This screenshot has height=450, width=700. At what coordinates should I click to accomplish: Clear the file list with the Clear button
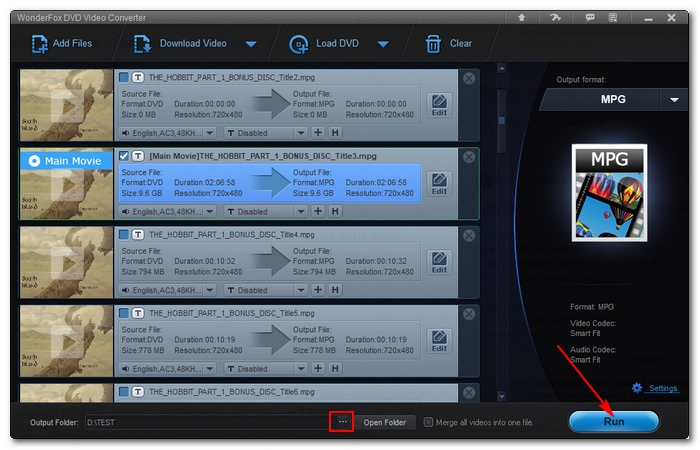(x=448, y=44)
